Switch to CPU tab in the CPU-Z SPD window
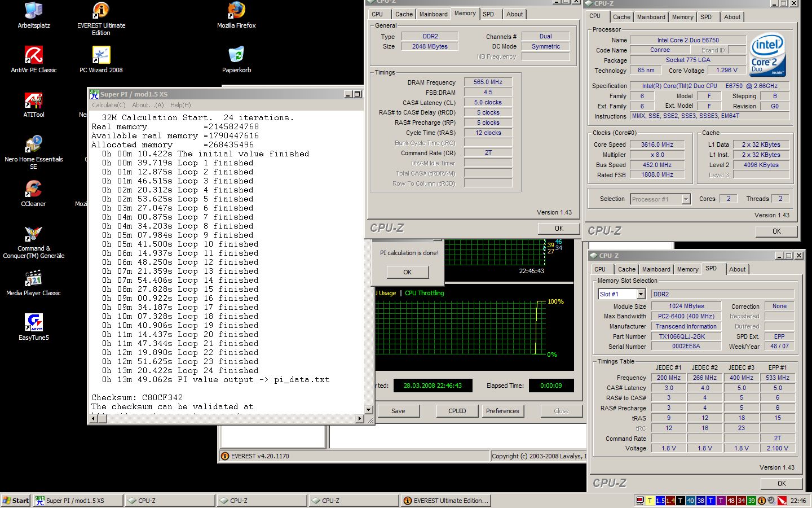Image resolution: width=812 pixels, height=508 pixels. point(600,269)
